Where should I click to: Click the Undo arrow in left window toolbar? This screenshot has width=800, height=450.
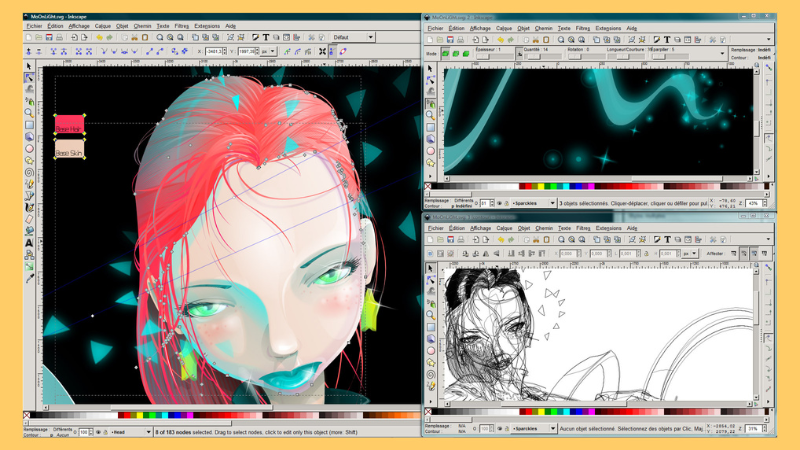pos(99,38)
